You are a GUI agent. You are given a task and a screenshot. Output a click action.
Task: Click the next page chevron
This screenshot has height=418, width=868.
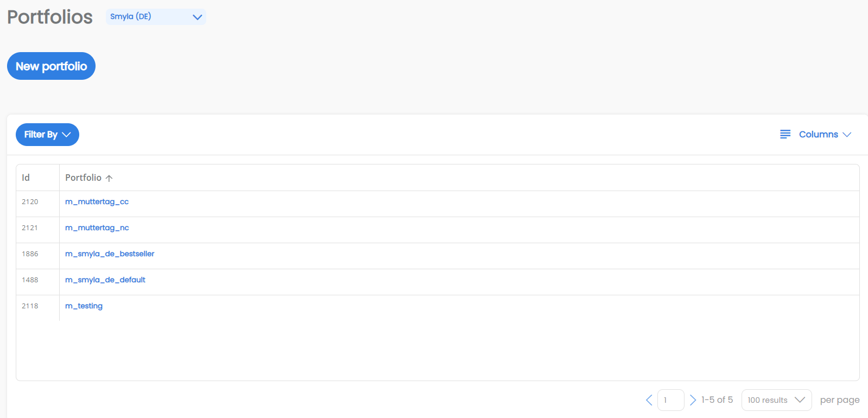click(693, 400)
